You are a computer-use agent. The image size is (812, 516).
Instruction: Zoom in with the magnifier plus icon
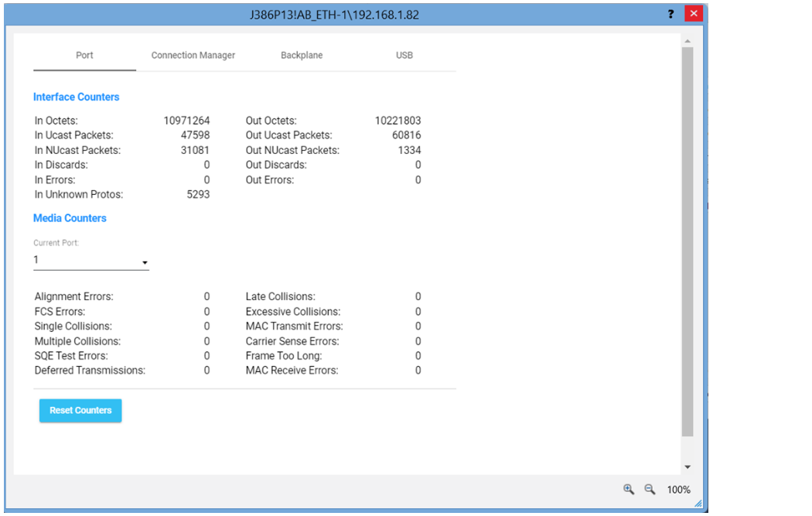tap(629, 489)
